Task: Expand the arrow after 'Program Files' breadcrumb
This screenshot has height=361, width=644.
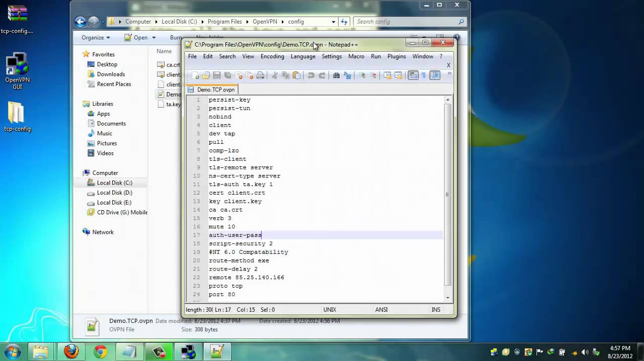Action: [x=247, y=22]
